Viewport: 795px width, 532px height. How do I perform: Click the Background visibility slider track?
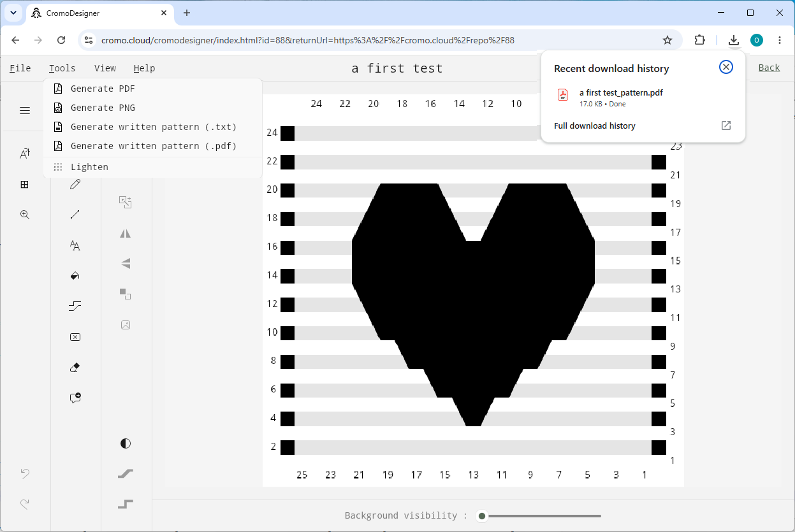click(x=542, y=516)
